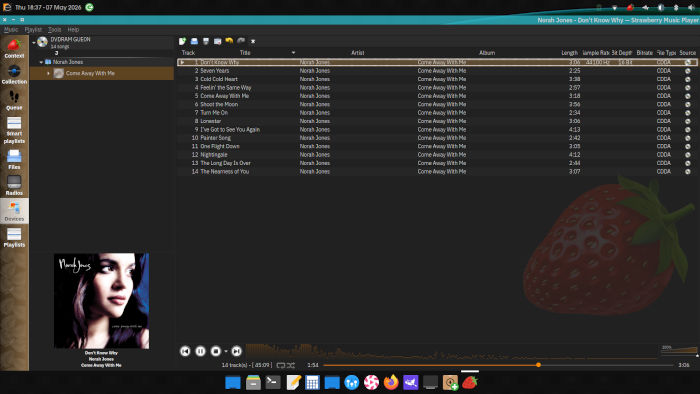Open the Help menu
Image resolution: width=700 pixels, height=394 pixels.
pos(73,29)
